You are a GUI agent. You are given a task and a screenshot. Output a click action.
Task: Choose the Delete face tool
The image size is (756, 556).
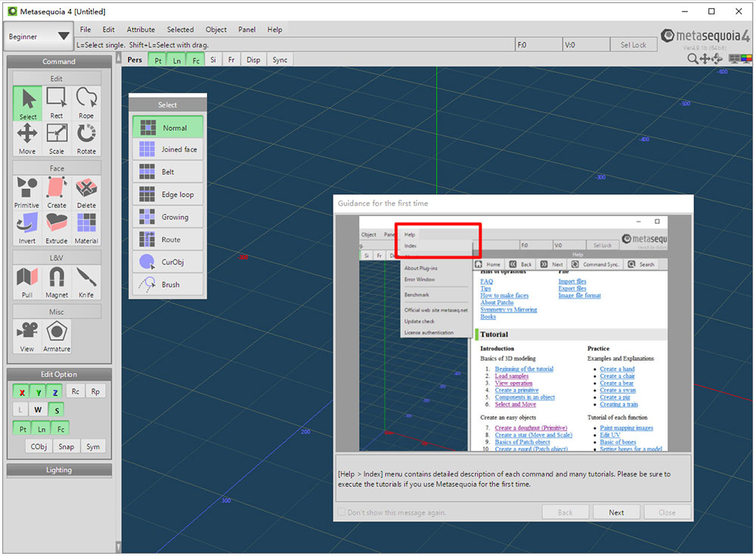pos(86,193)
